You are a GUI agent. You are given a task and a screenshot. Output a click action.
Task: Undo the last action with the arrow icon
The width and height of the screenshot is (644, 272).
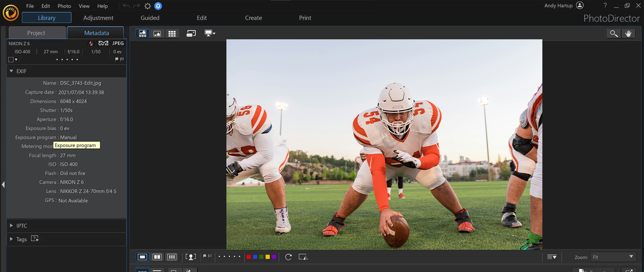pos(126,6)
